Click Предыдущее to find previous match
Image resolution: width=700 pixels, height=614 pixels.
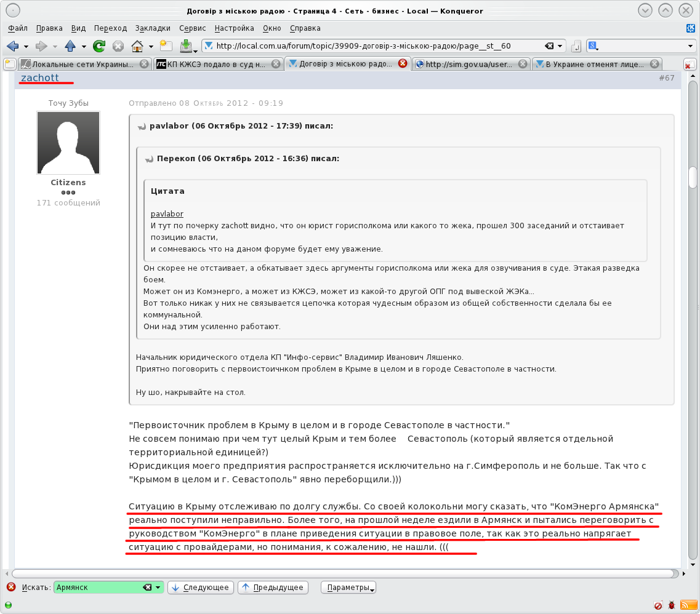point(273,587)
